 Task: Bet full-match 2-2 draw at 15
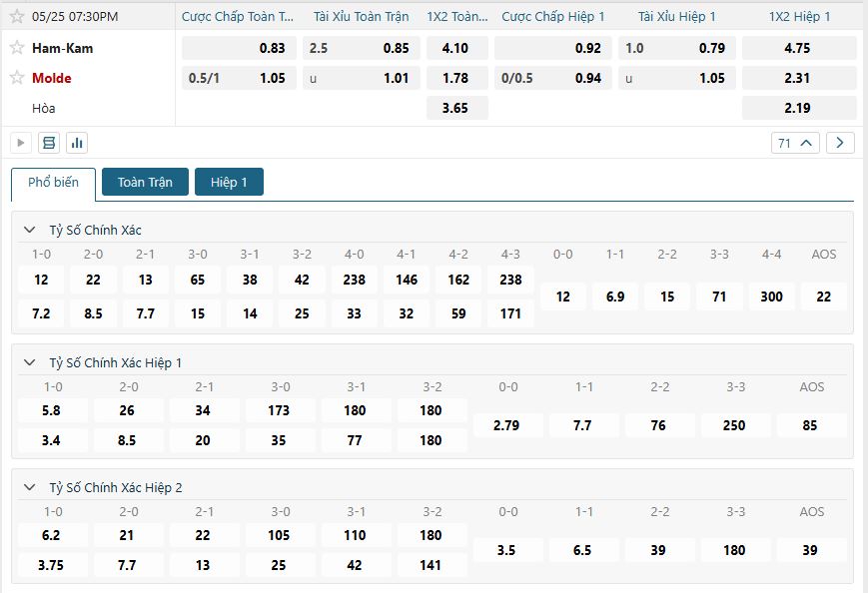pos(667,296)
